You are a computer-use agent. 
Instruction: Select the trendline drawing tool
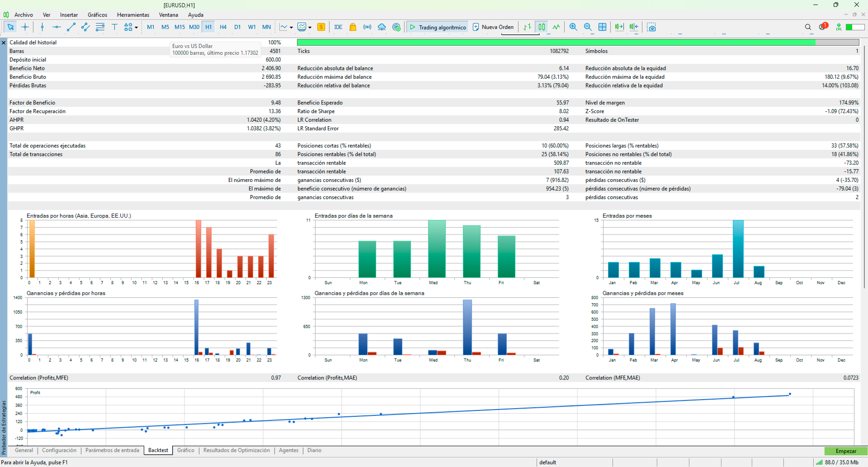[71, 27]
